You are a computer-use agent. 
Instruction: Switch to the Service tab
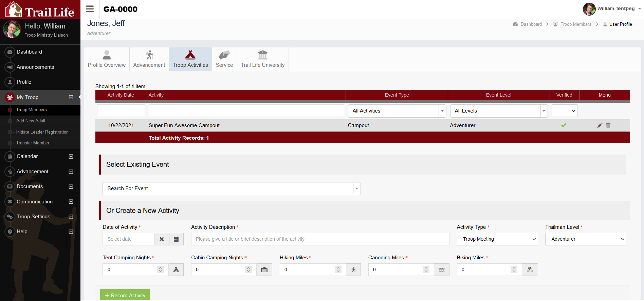coord(224,59)
